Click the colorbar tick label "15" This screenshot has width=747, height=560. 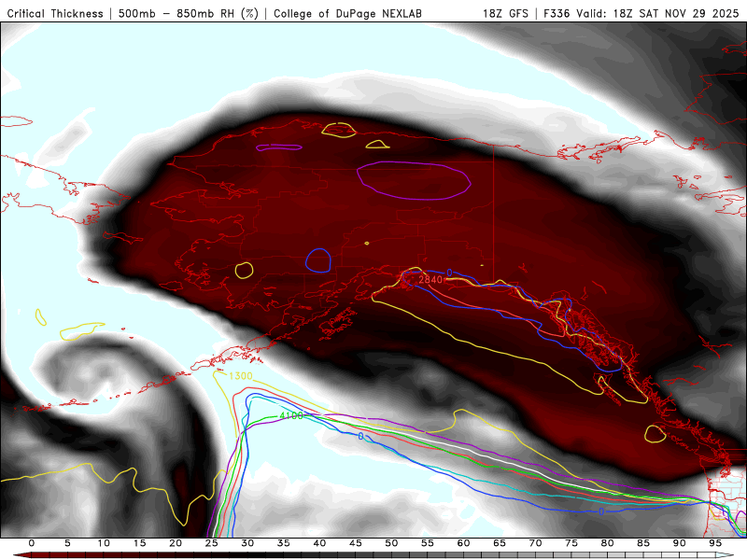click(139, 543)
